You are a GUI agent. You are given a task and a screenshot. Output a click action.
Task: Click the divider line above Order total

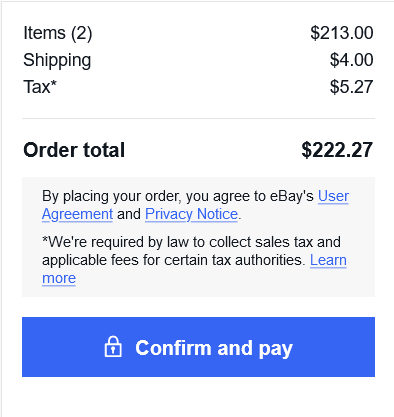(198, 118)
